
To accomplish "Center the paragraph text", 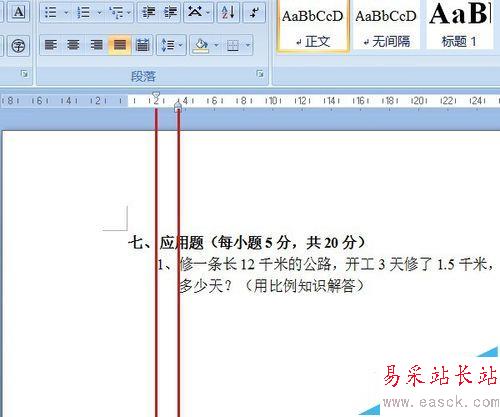I will pyautogui.click(x=73, y=45).
